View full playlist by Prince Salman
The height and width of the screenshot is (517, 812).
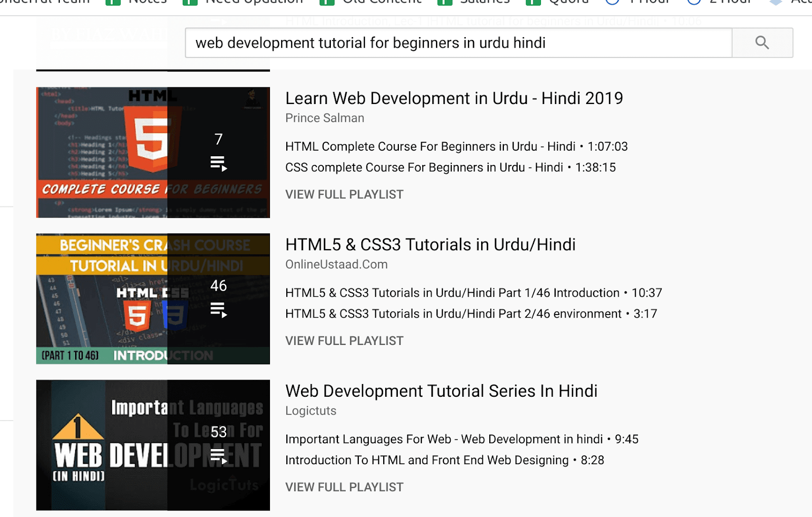(344, 194)
